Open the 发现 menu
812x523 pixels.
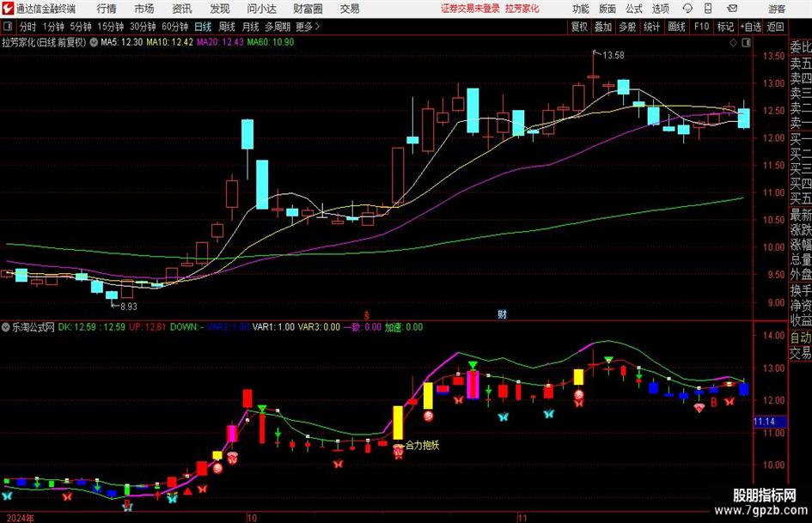coord(220,9)
